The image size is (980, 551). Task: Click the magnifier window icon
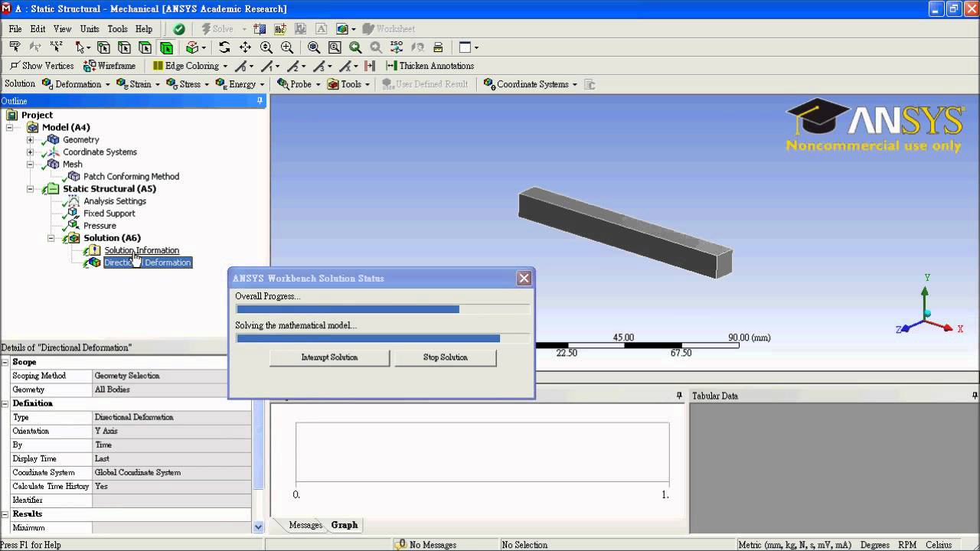click(x=335, y=47)
